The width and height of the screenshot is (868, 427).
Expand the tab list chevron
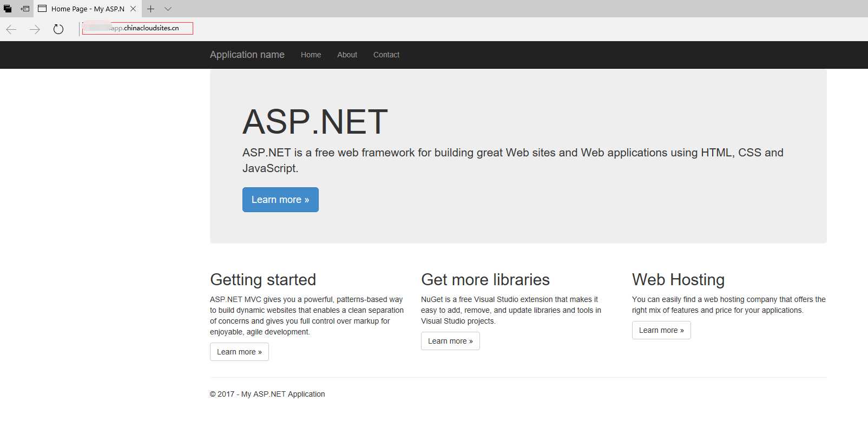pyautogui.click(x=168, y=9)
